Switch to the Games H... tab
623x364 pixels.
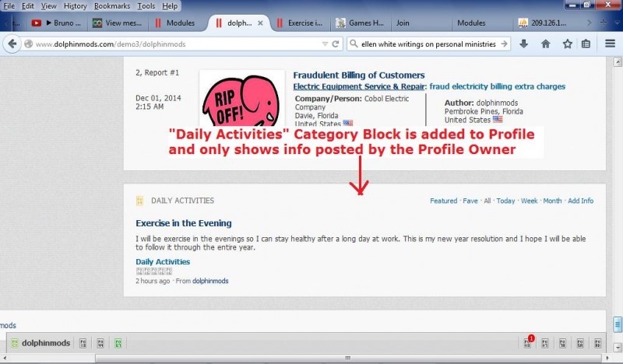360,23
